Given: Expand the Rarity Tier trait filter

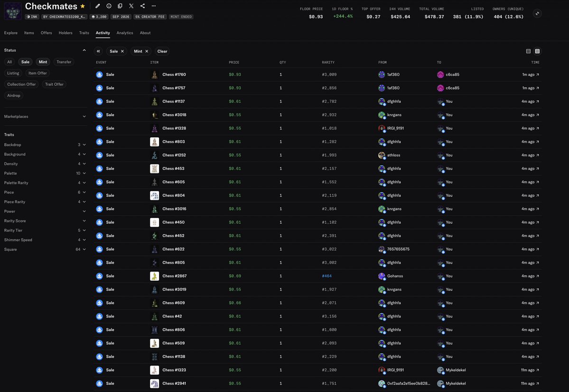Looking at the screenshot, I should point(45,230).
